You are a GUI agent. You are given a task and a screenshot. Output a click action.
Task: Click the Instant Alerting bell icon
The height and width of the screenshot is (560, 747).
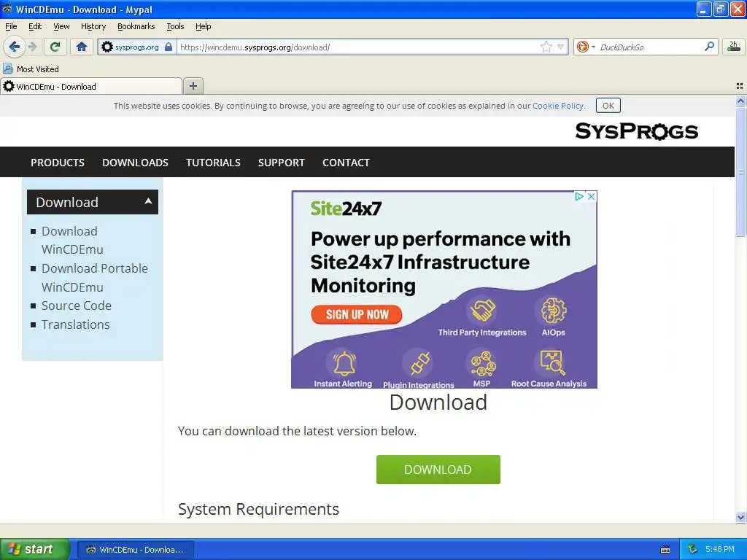pos(343,363)
